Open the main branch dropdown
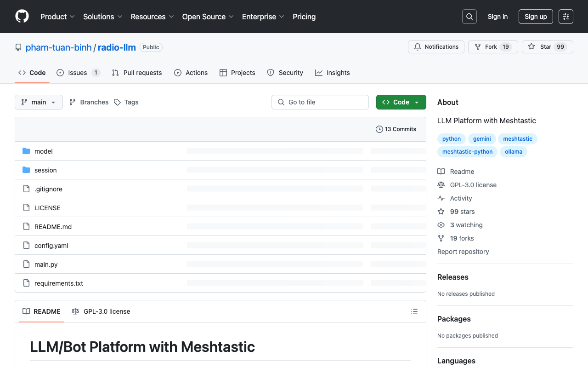 pyautogui.click(x=39, y=102)
